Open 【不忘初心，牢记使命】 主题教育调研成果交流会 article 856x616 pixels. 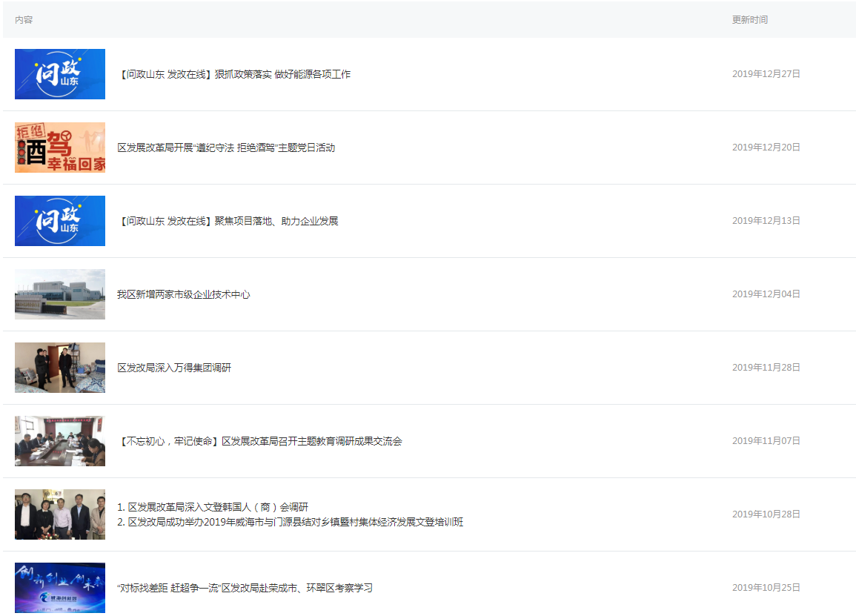(259, 441)
